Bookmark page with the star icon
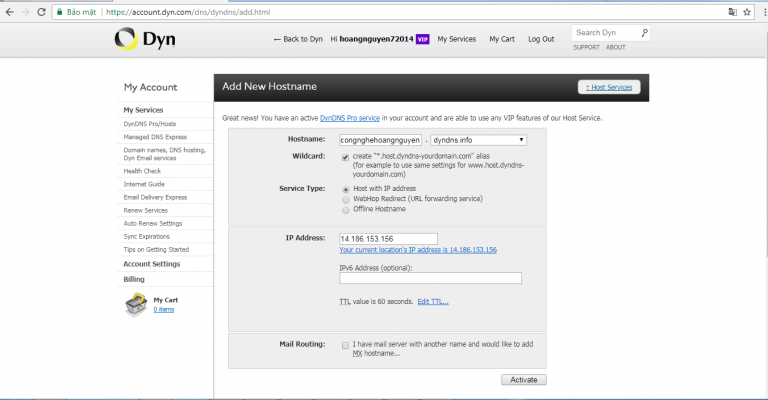Image resolution: width=768 pixels, height=400 pixels. pyautogui.click(x=748, y=12)
